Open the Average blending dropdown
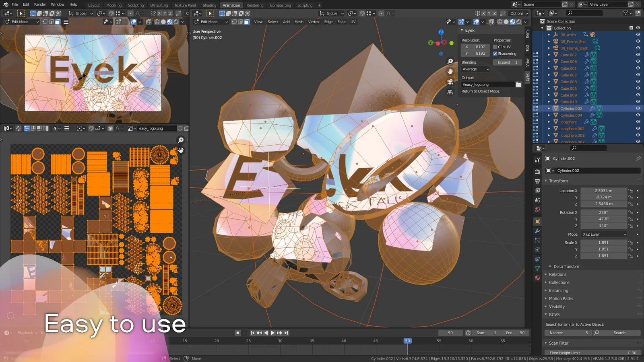This screenshot has height=362, width=644. 475,69
